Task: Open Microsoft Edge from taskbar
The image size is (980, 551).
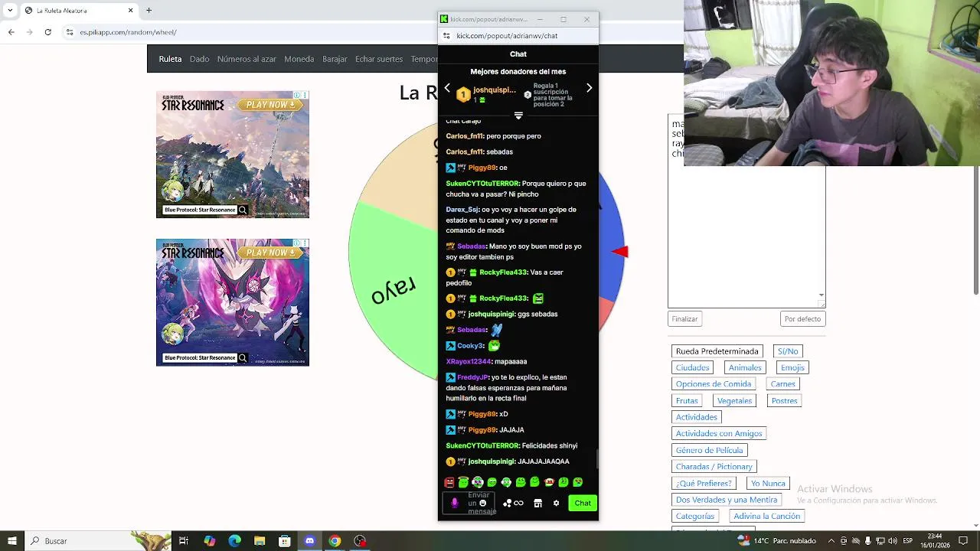Action: click(x=234, y=541)
